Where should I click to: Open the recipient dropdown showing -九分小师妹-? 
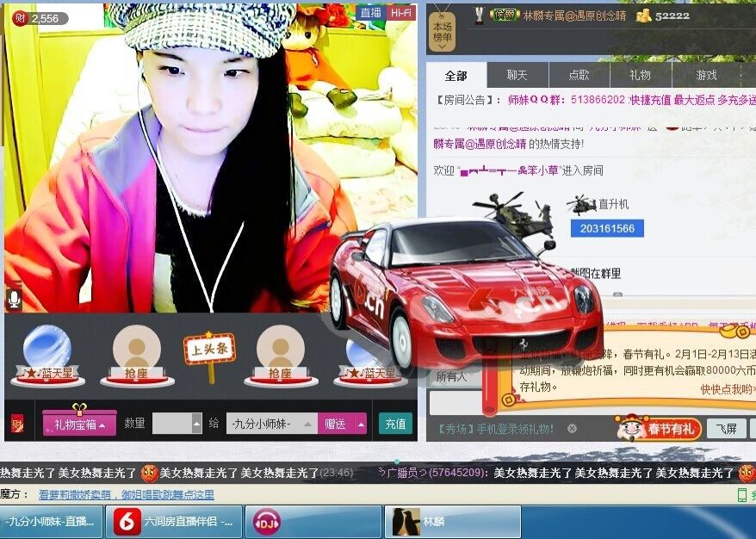click(x=271, y=424)
